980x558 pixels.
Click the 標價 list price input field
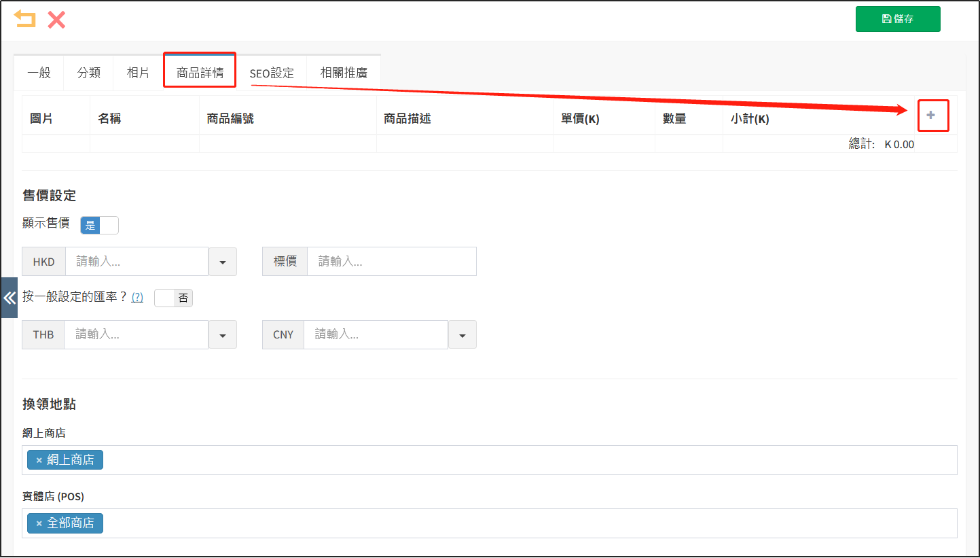click(x=391, y=262)
